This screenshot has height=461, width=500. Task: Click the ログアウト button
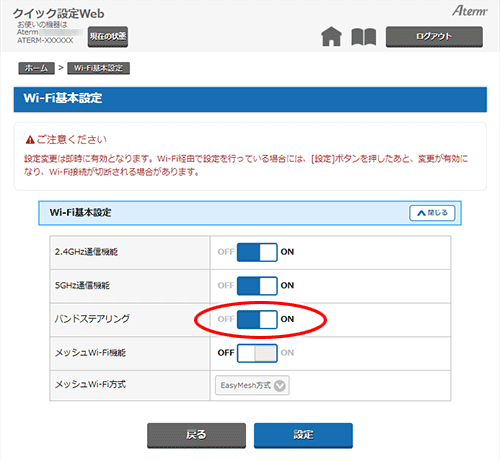(434, 36)
